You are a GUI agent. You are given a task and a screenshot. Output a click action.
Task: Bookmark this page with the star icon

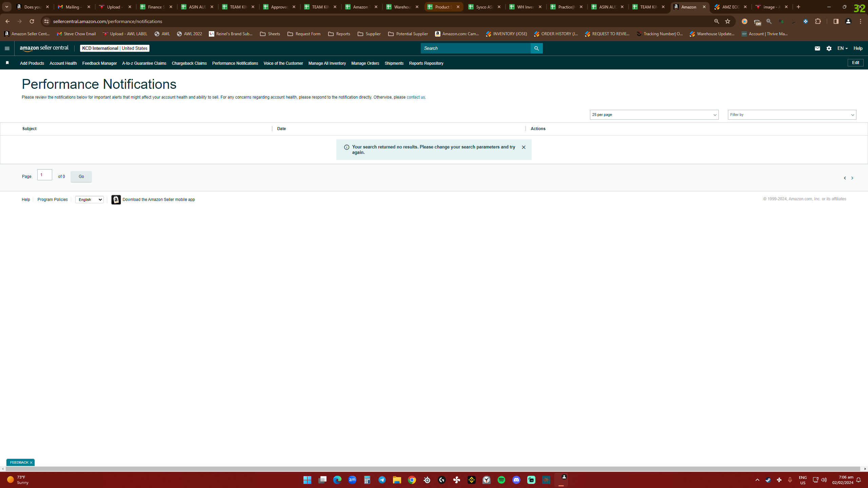(727, 21)
